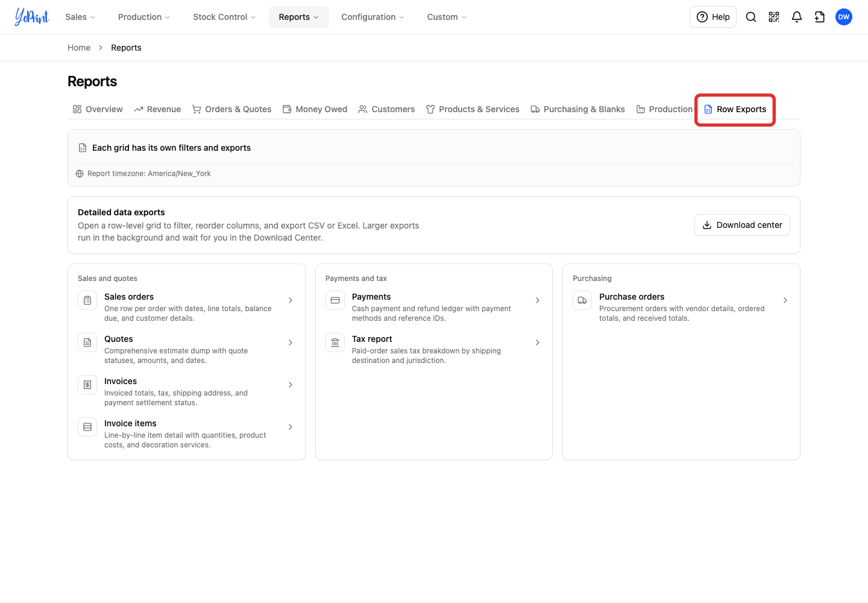The width and height of the screenshot is (868, 603).
Task: Expand the Sales dropdown menu
Action: point(80,17)
